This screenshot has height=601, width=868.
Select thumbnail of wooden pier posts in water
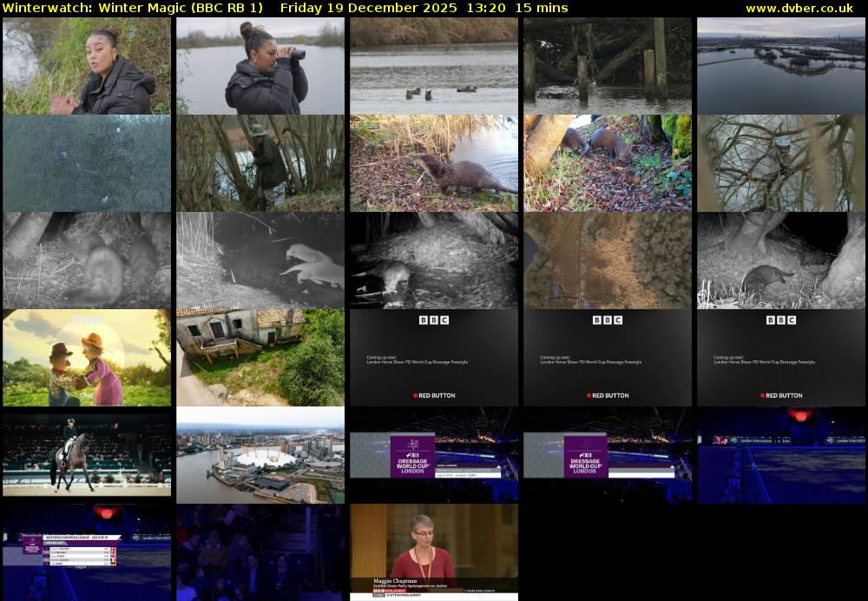coord(608,66)
